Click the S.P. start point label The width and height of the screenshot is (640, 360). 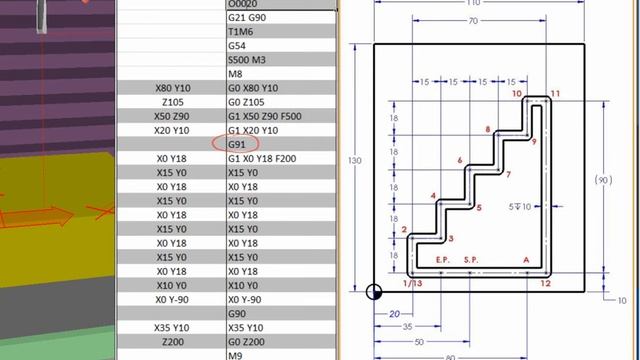(x=471, y=260)
